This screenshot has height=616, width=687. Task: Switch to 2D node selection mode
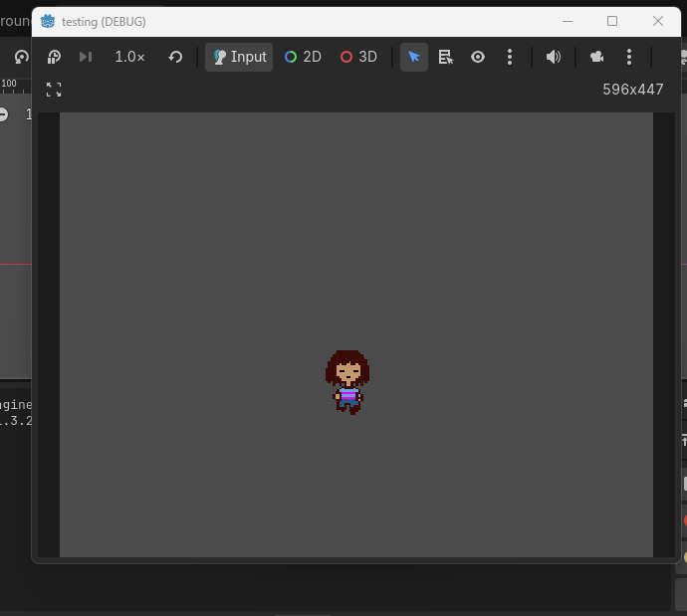(x=304, y=57)
